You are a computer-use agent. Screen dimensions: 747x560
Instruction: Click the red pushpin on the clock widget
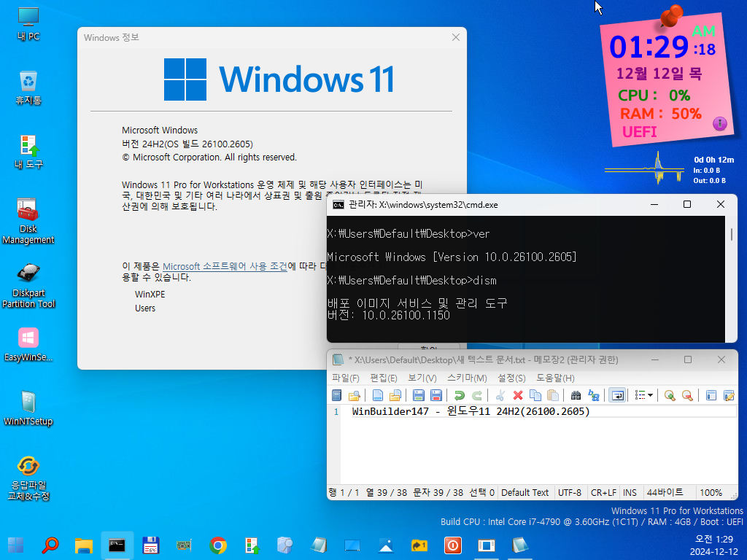click(x=672, y=16)
